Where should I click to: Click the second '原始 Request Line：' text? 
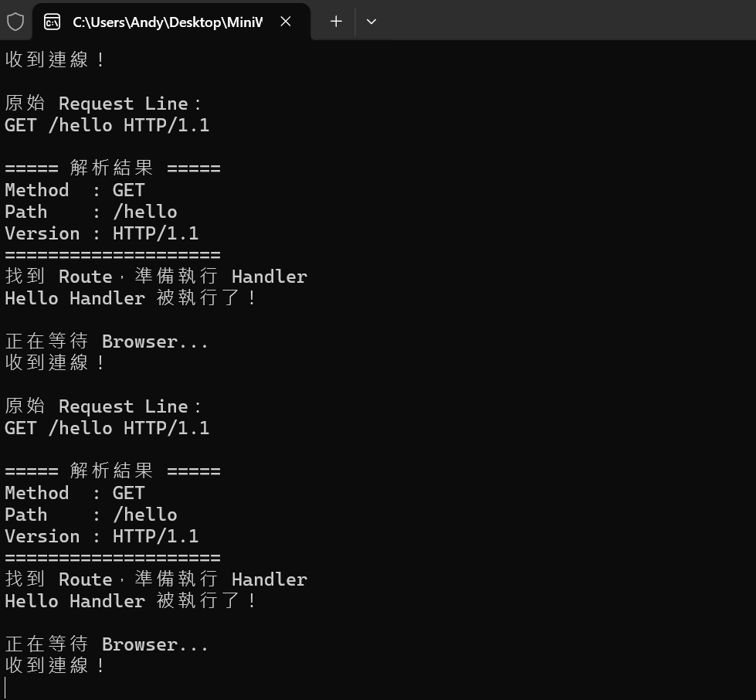point(103,406)
